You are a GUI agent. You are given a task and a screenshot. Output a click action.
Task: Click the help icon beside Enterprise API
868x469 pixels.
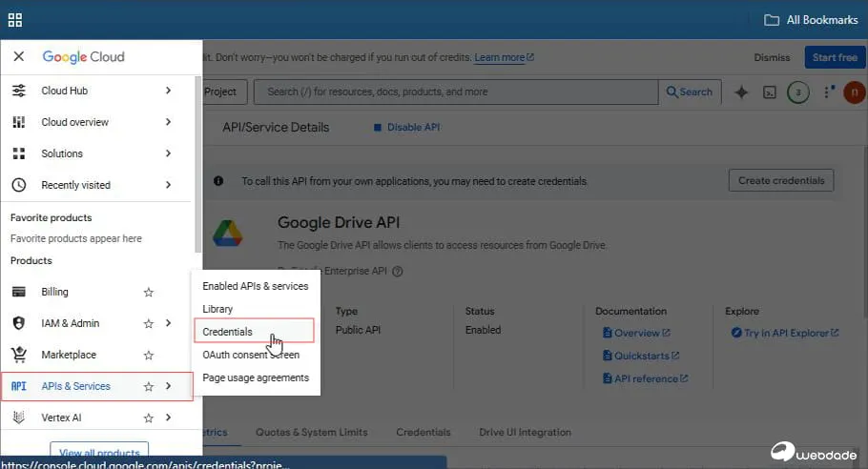pos(398,271)
